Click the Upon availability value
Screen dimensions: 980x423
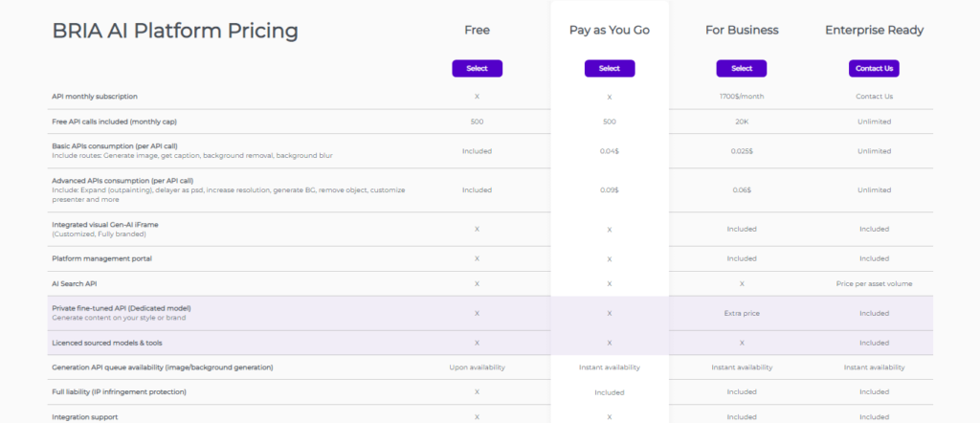click(477, 367)
